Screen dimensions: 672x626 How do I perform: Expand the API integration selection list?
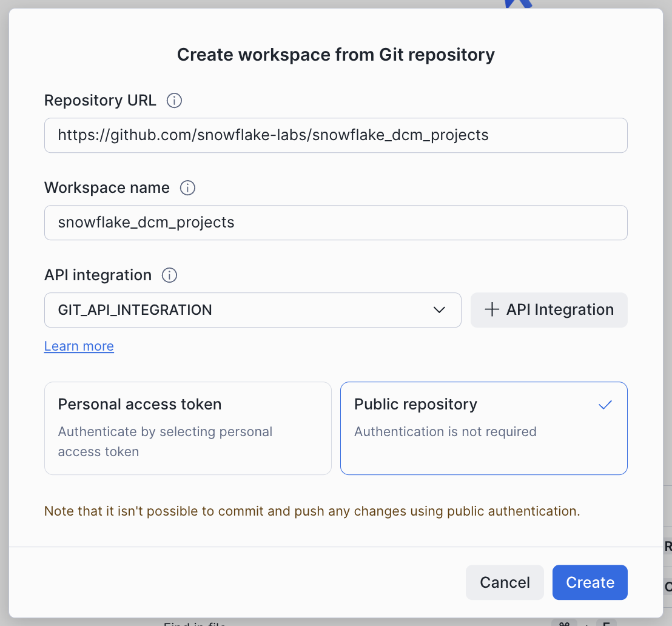(x=252, y=310)
